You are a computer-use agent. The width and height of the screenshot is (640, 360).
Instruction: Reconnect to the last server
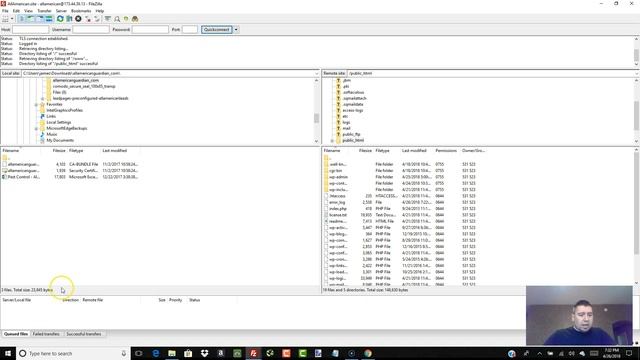(x=97, y=19)
